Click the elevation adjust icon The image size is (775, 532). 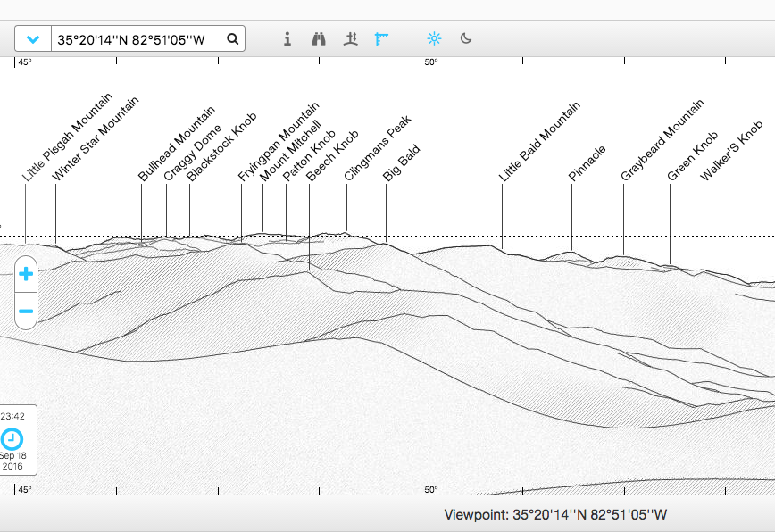(x=351, y=39)
